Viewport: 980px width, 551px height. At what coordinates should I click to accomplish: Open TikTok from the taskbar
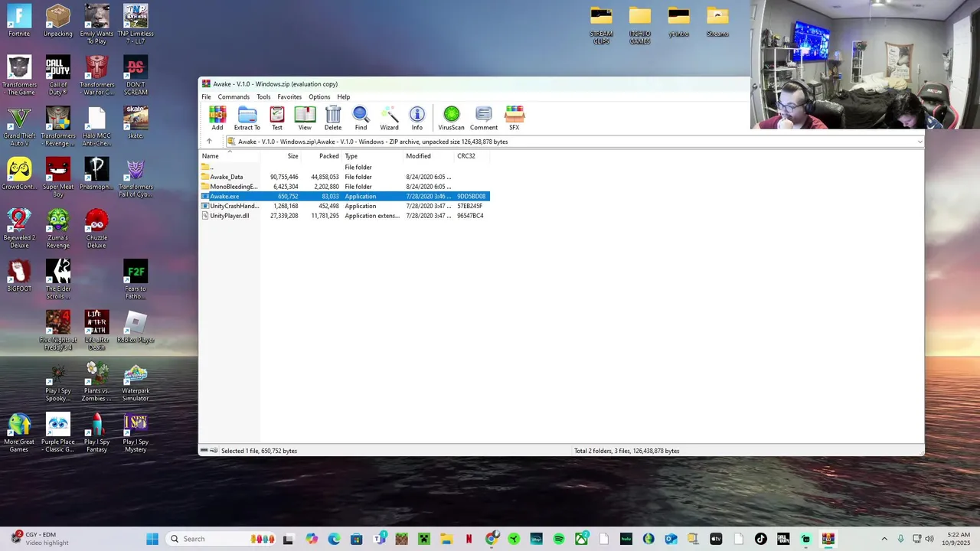click(760, 539)
